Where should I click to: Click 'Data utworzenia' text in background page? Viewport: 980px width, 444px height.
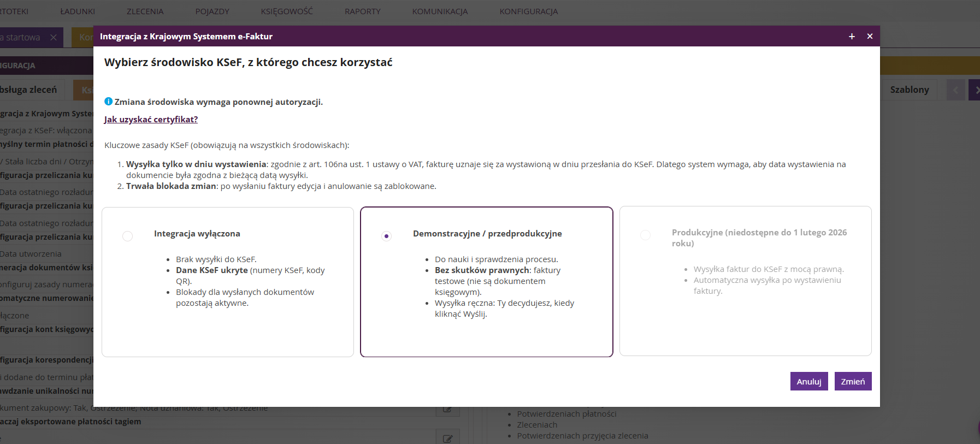[31, 254]
